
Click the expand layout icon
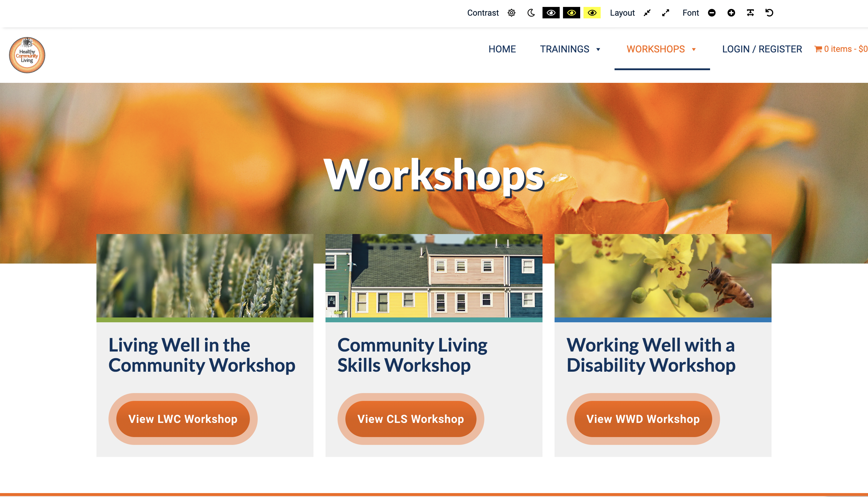666,13
